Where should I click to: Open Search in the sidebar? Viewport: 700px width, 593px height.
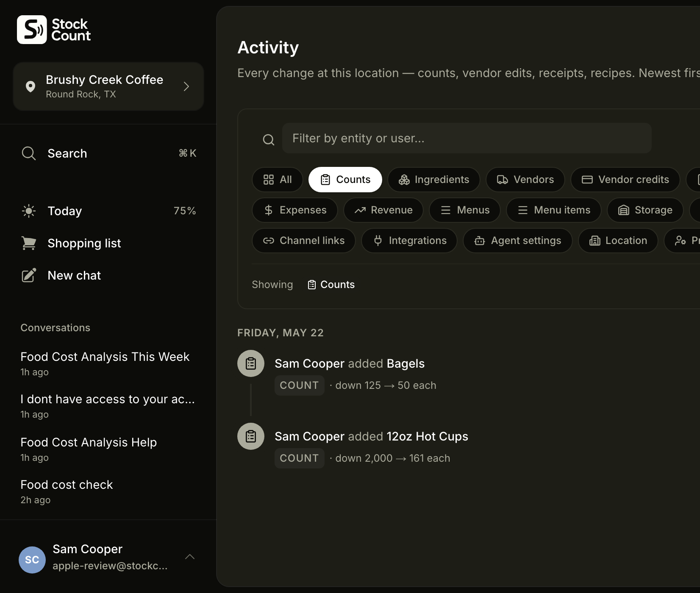[x=108, y=153]
